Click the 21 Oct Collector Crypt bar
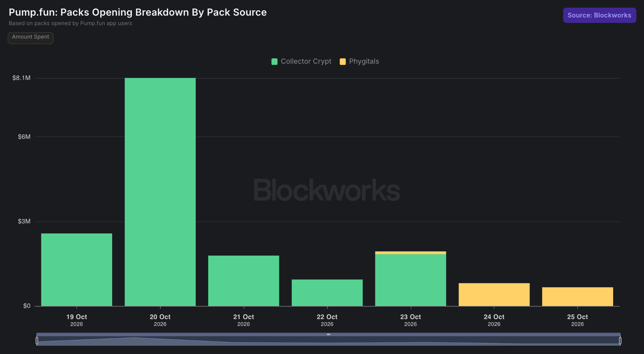The image size is (644, 354). pos(244,281)
